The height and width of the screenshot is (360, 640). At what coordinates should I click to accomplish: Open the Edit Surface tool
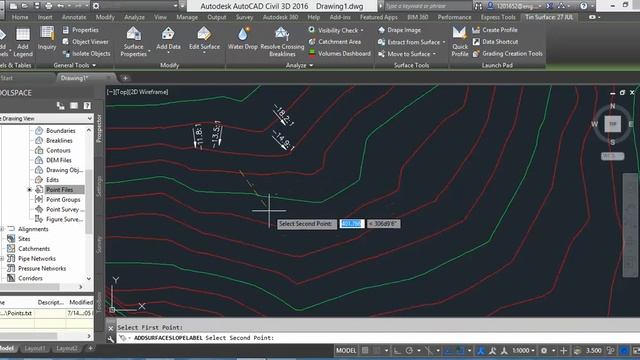point(204,39)
